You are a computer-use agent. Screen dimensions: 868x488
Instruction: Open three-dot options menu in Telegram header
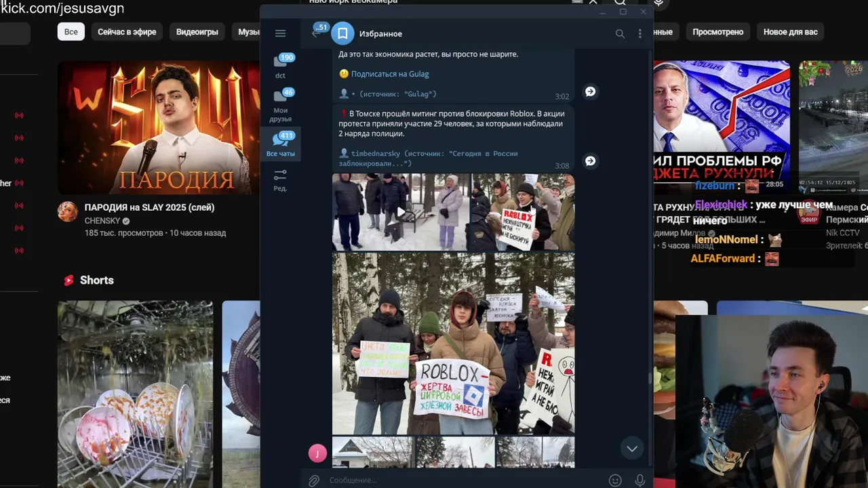click(x=639, y=33)
